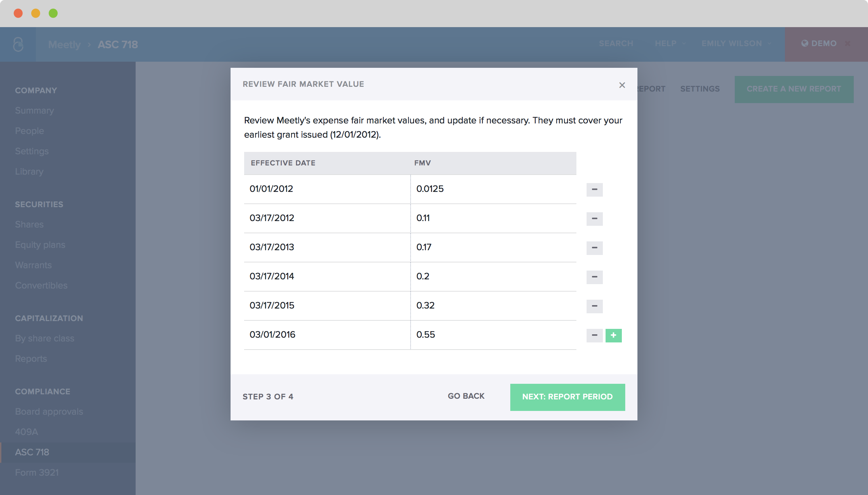Edit the 03/17/2015 effective date field

coord(327,305)
